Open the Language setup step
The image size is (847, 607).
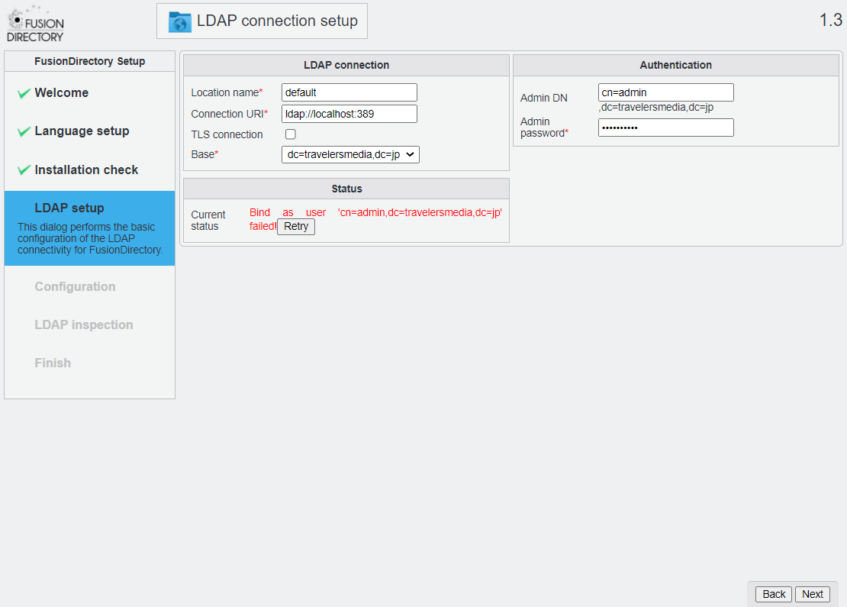tap(81, 131)
